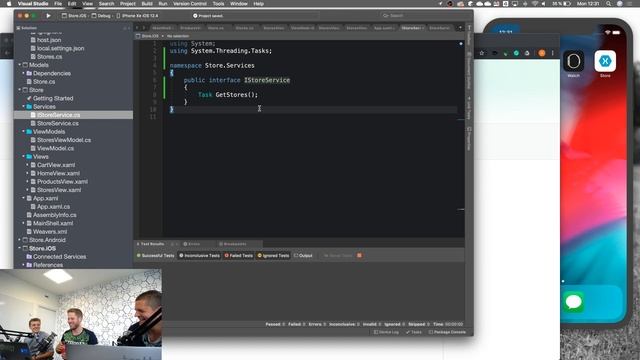
Task: Open the Project menu
Action: tap(127, 4)
